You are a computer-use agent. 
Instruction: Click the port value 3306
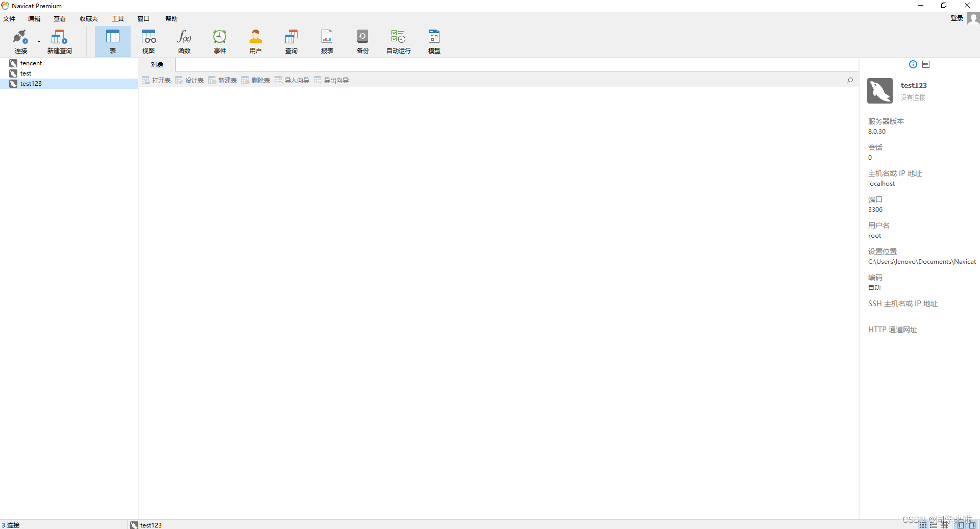pos(875,210)
